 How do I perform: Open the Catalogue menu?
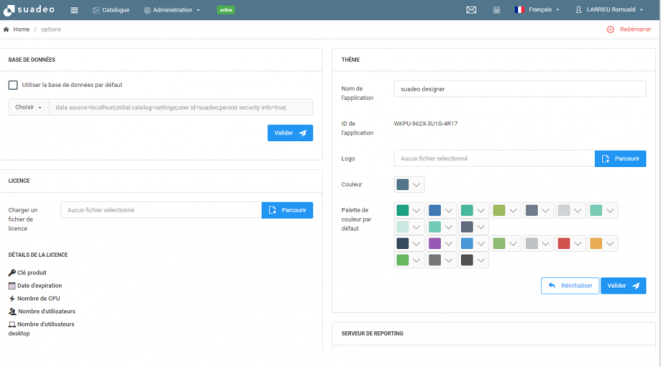pyautogui.click(x=111, y=10)
